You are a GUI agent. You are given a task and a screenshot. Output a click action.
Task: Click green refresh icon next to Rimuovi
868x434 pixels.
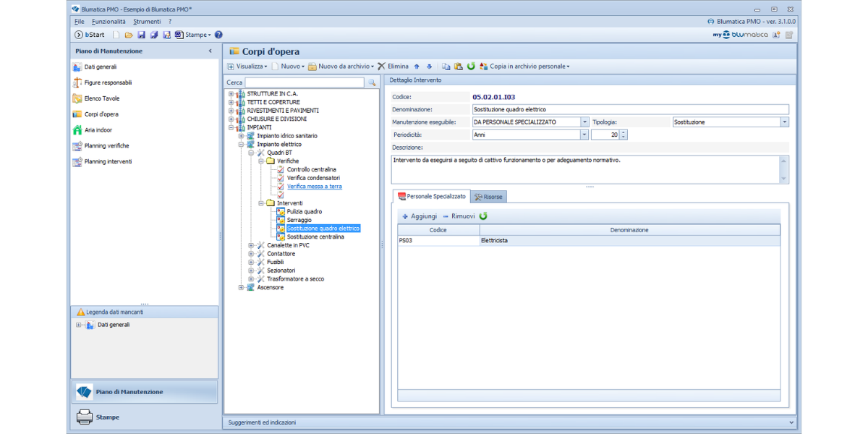point(483,216)
